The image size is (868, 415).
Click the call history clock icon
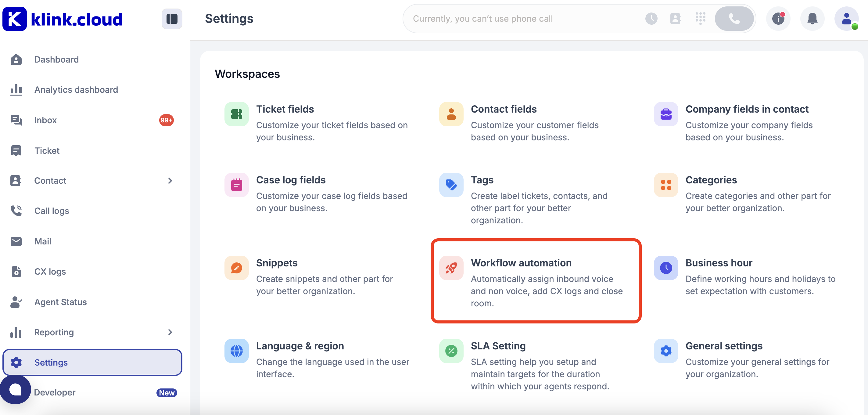[651, 19]
